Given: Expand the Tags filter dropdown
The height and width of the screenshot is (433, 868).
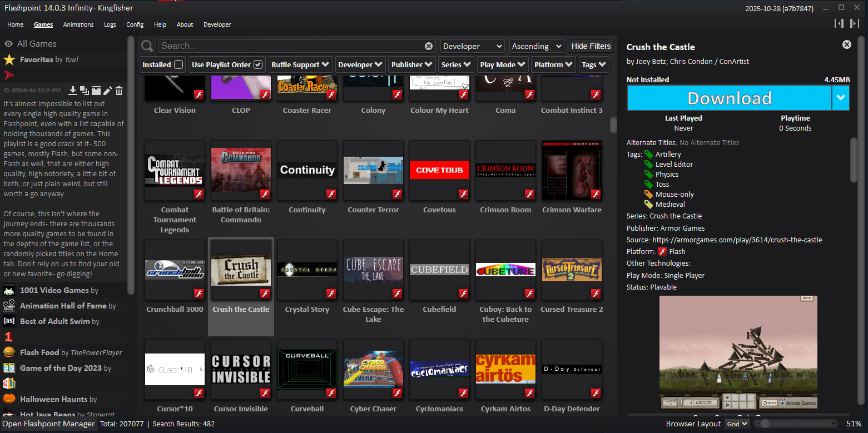Looking at the screenshot, I should pos(594,64).
